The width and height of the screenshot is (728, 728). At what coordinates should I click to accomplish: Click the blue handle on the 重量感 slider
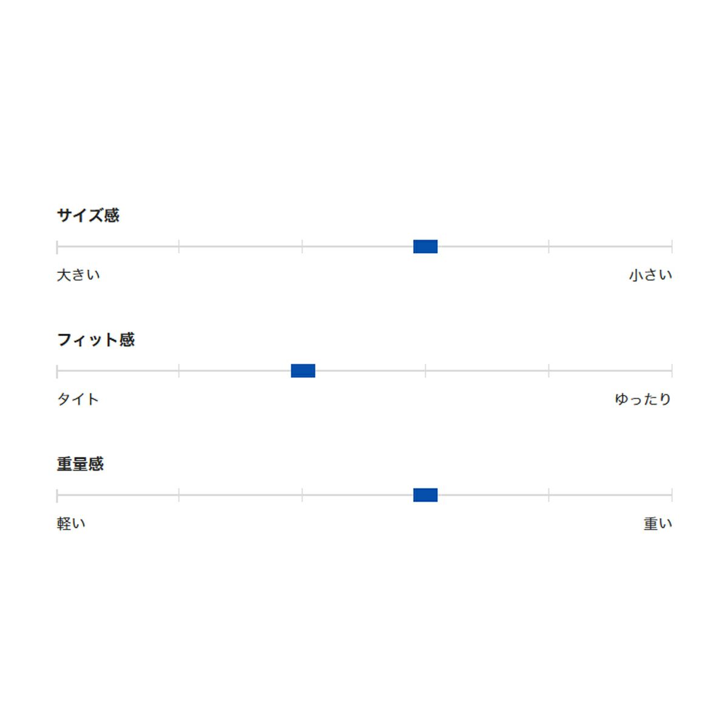(425, 495)
